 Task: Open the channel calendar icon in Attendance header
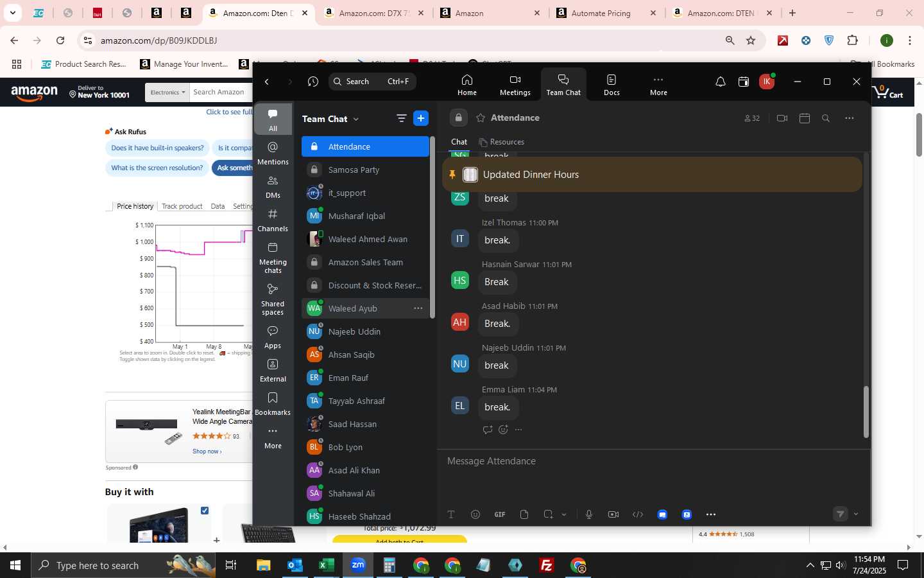pyautogui.click(x=805, y=118)
